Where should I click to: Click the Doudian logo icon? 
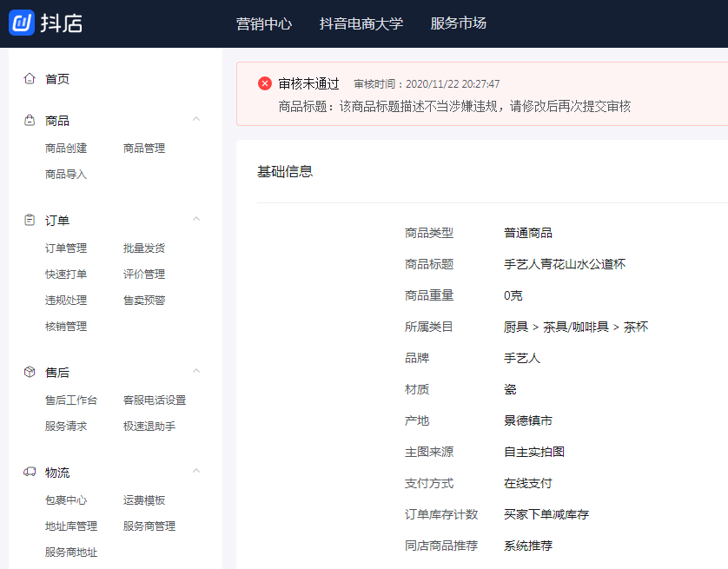[21, 23]
